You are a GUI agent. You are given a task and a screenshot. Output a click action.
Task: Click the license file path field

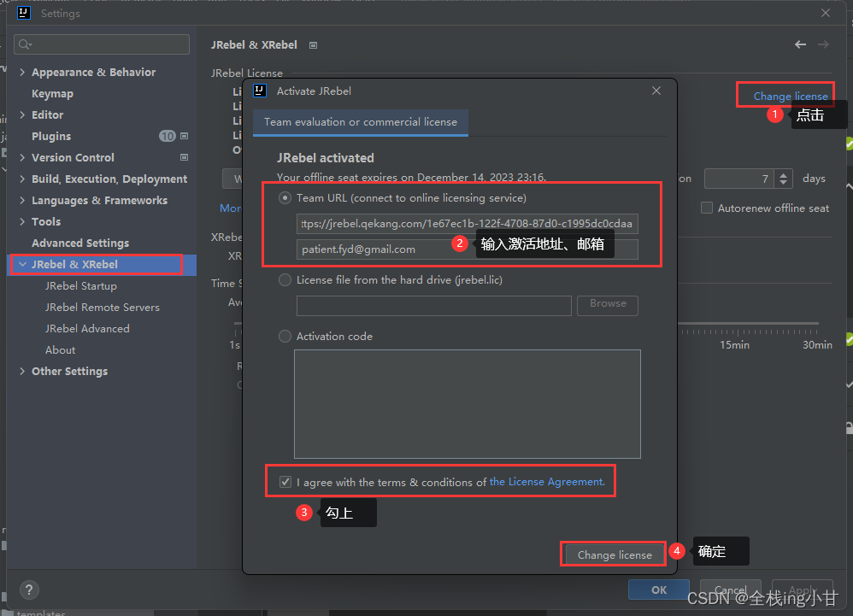pos(433,305)
